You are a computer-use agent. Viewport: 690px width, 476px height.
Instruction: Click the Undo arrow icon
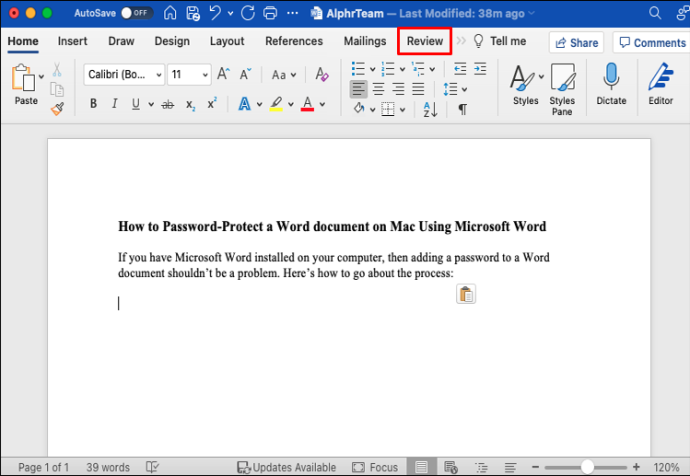215,13
